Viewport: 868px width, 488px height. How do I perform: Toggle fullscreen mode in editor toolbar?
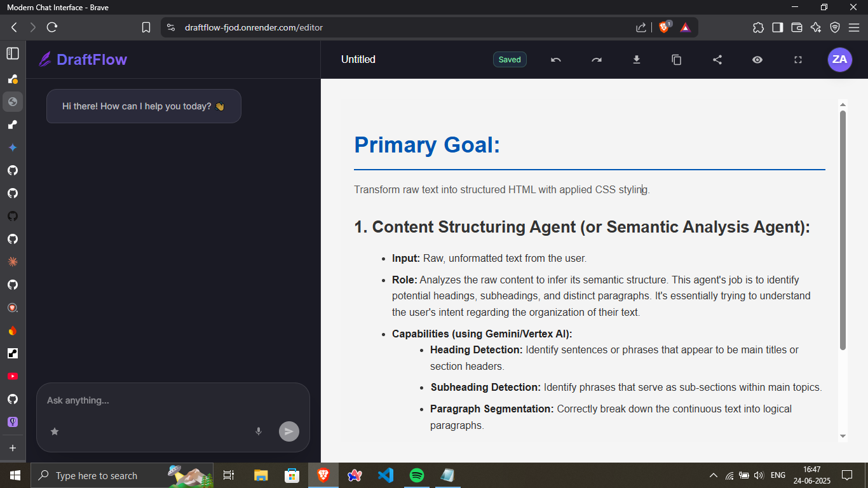click(798, 60)
